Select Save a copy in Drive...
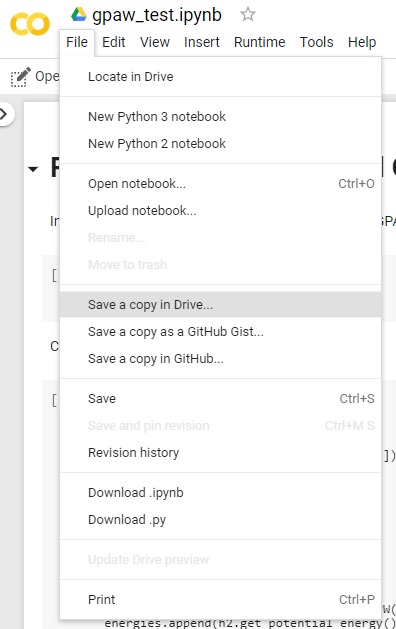The image size is (396, 629). click(220, 305)
